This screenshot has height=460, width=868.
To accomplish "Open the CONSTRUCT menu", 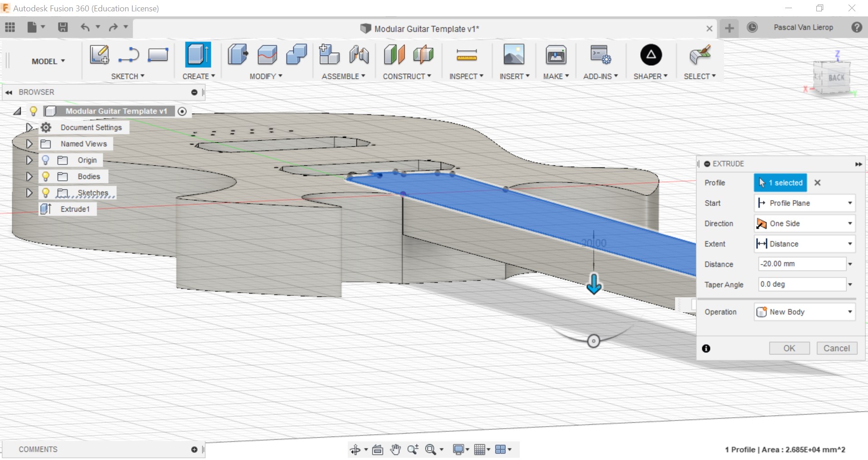I will (x=407, y=77).
